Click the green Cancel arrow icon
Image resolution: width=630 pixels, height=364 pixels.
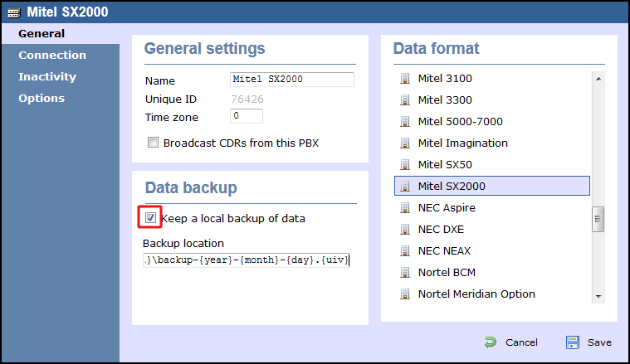point(491,342)
